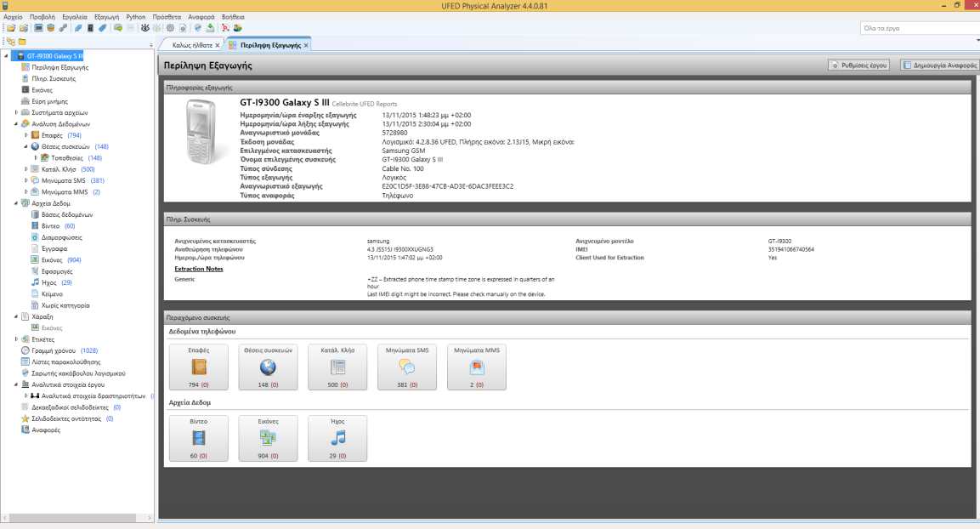
Task: Collapse the GT-I9300 Galaxy S III root node
Action: (x=6, y=55)
